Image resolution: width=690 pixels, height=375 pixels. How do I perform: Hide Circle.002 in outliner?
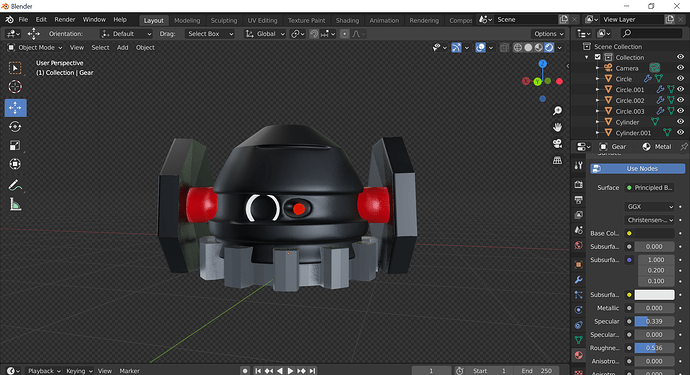[x=680, y=100]
